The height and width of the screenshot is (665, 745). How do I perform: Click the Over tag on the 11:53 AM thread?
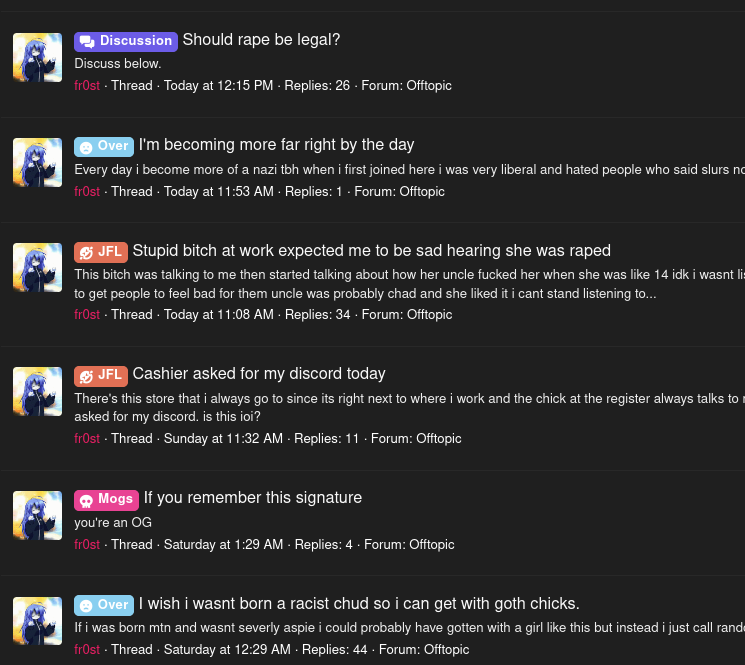click(x=103, y=146)
